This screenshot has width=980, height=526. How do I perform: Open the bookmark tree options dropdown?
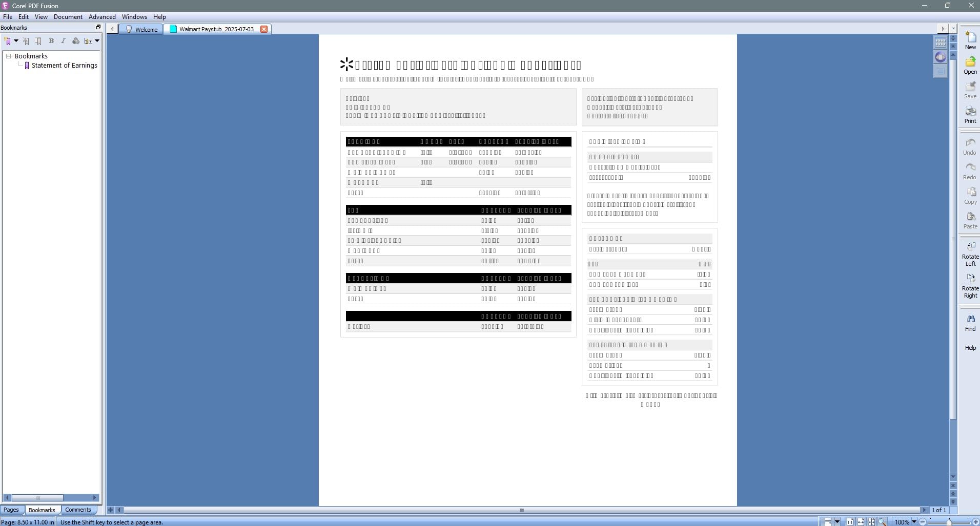[x=97, y=41]
